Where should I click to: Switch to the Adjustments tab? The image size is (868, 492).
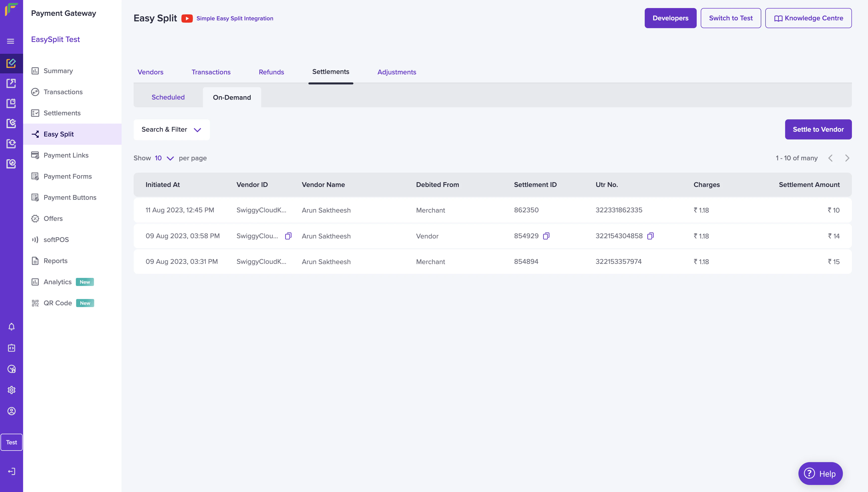[397, 72]
